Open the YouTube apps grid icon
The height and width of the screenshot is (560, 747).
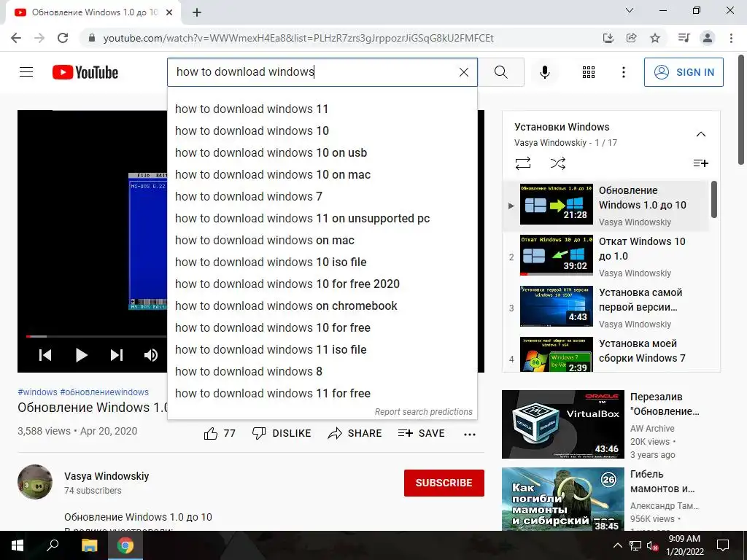point(589,72)
